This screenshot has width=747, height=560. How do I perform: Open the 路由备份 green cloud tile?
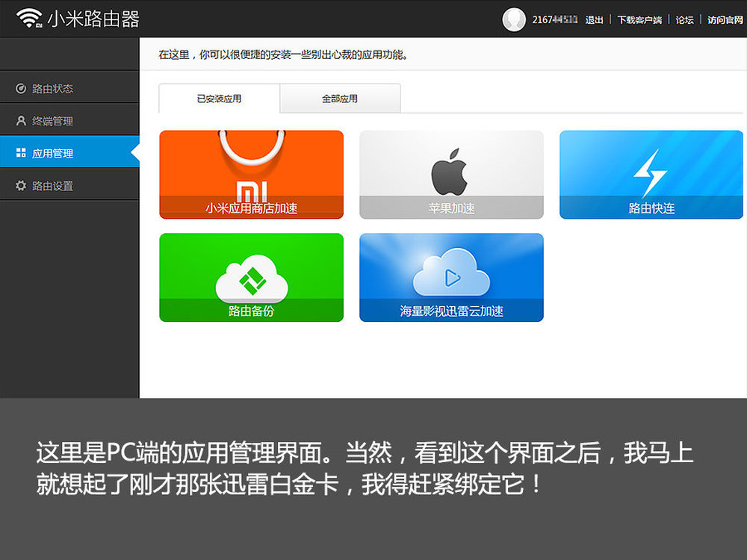point(251,278)
